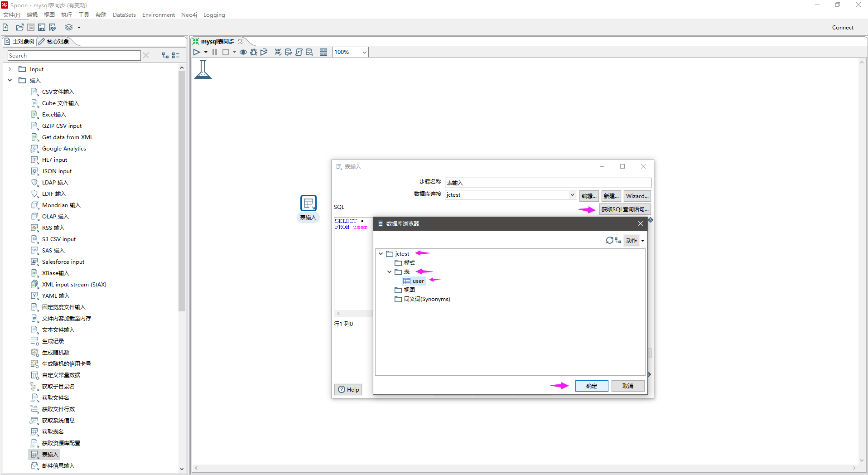Viewport: 868px width, 475px height.
Task: Click the 编辑... button
Action: pos(589,196)
